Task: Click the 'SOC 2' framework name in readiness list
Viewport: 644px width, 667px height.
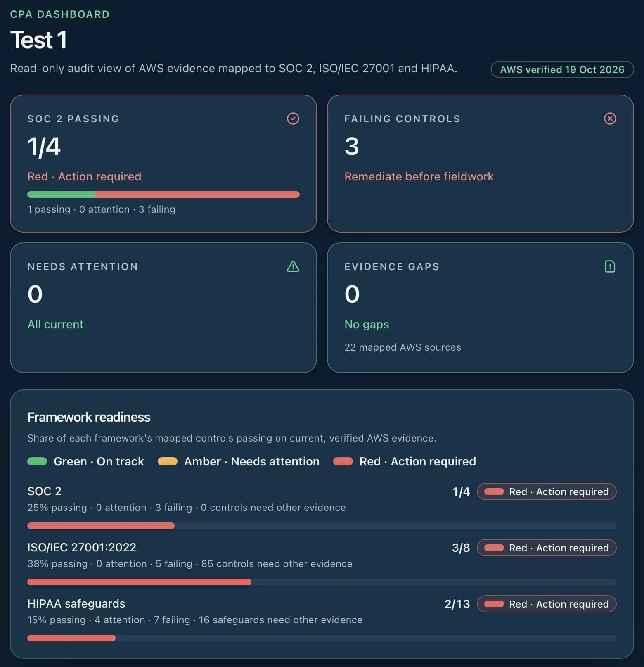Action: pyautogui.click(x=44, y=491)
